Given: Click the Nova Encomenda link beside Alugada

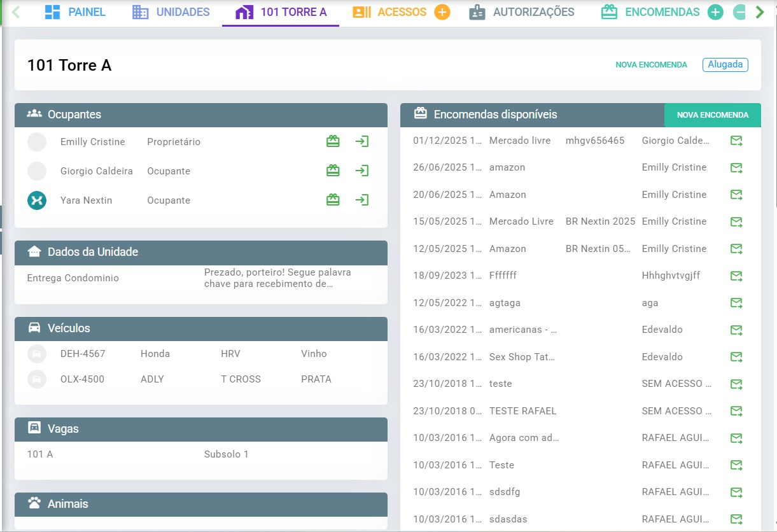Looking at the screenshot, I should point(651,65).
